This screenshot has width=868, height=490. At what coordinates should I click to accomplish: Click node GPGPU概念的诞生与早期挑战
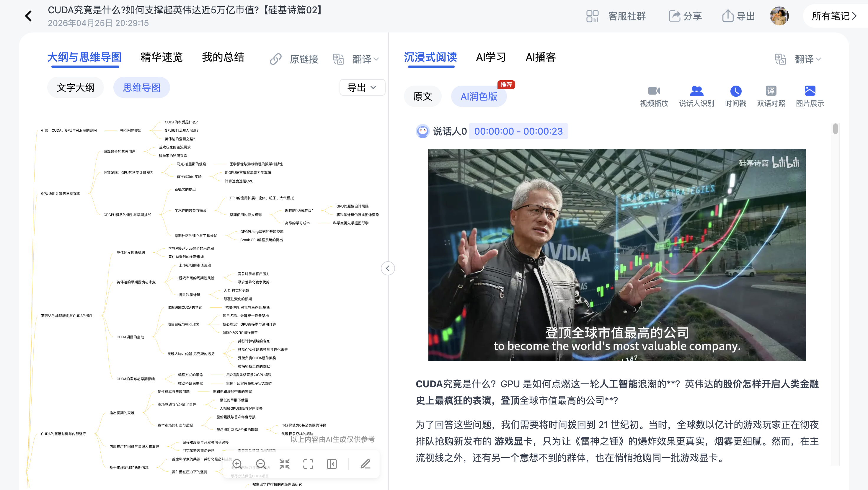point(127,215)
